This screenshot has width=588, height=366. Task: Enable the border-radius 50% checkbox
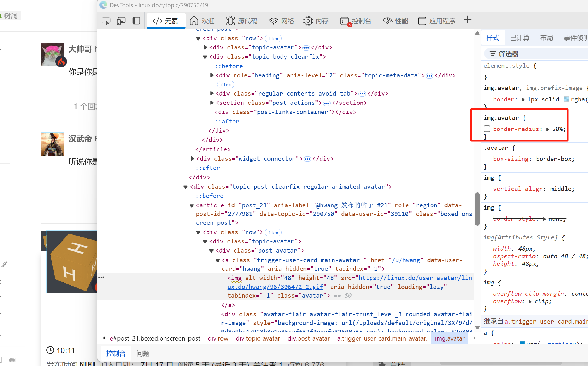(487, 129)
